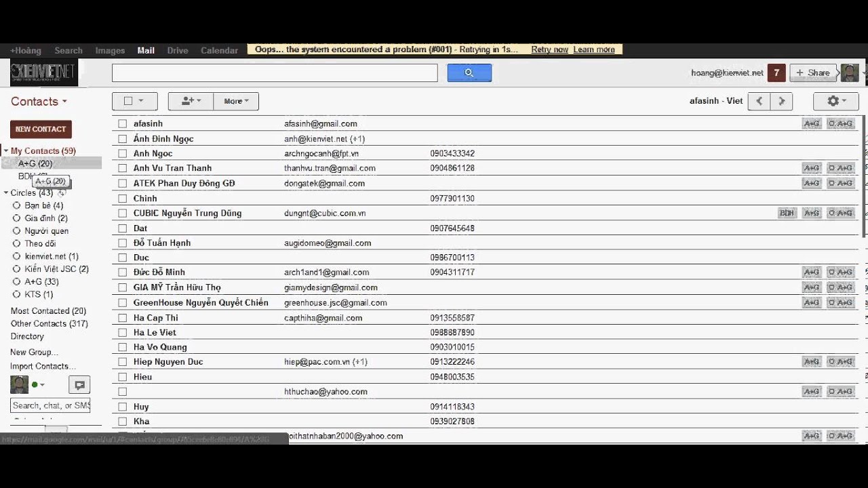868x488 pixels.
Task: Check the box for Huy
Action: point(122,407)
